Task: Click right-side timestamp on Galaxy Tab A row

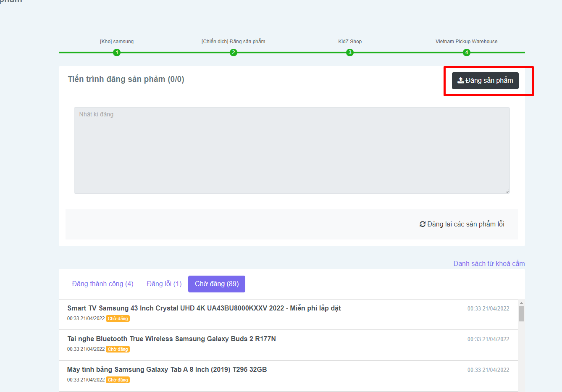Action: [x=488, y=370]
